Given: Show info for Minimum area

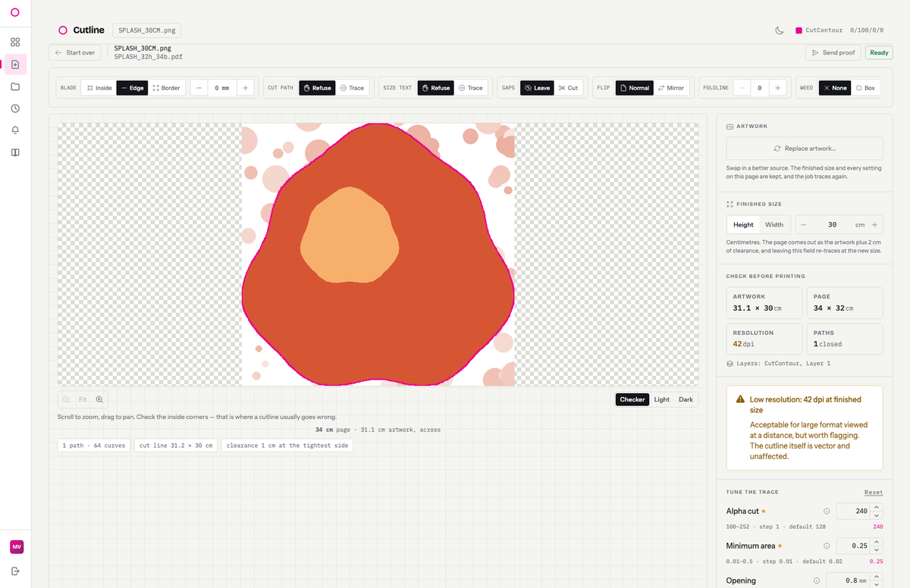Looking at the screenshot, I should tap(827, 546).
